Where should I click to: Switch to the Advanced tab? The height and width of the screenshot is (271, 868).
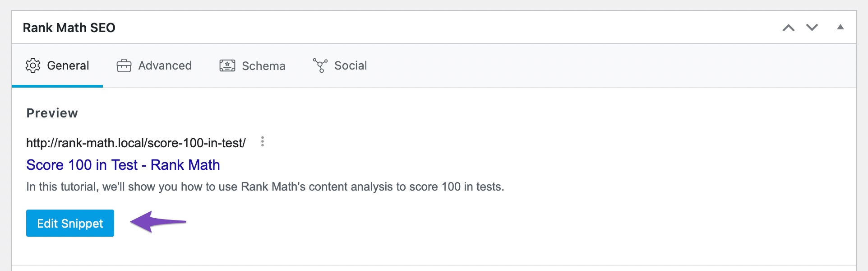pos(165,65)
